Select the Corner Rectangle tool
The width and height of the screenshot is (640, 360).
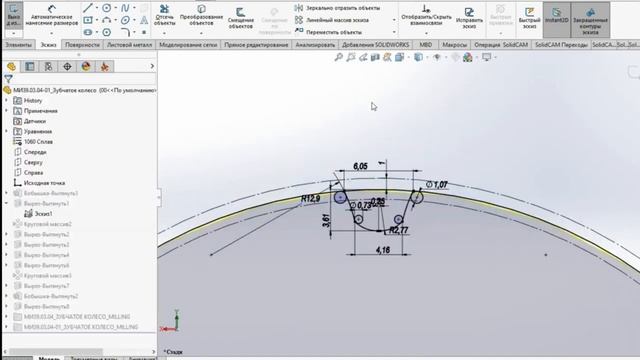[x=88, y=20]
